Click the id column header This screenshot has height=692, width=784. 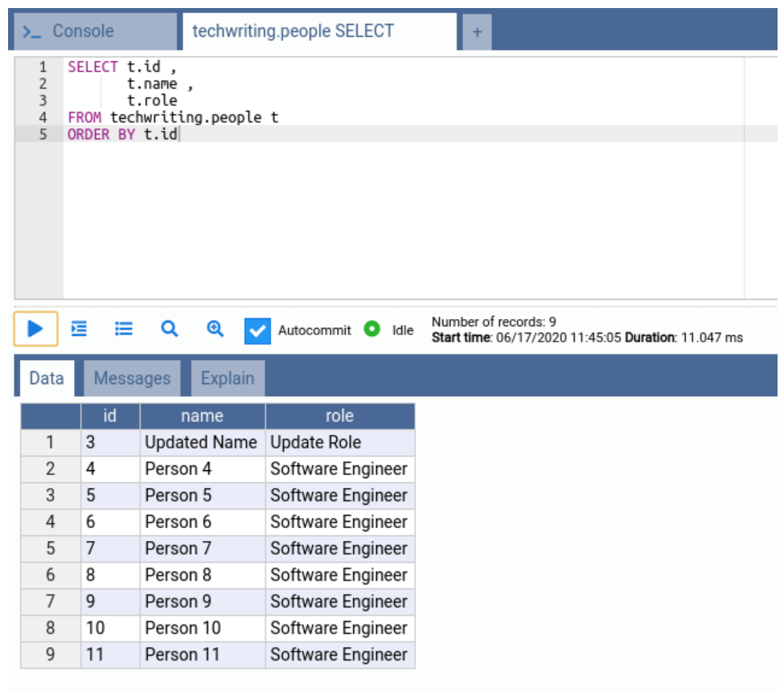point(110,416)
